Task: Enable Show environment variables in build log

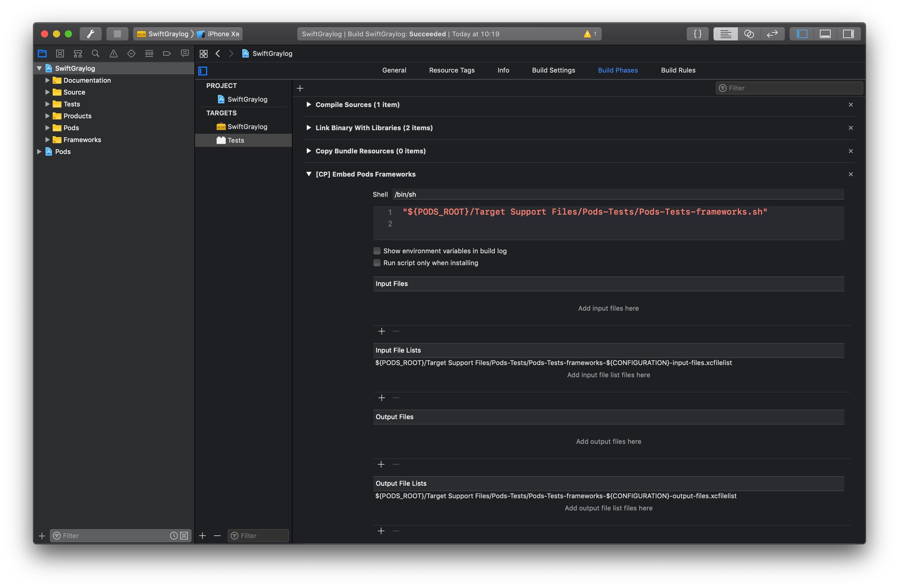Action: 377,251
